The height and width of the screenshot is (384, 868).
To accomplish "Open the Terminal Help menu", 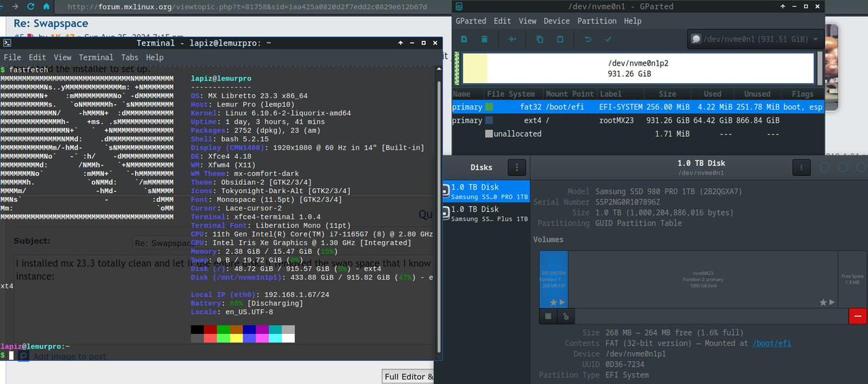I will click(155, 58).
